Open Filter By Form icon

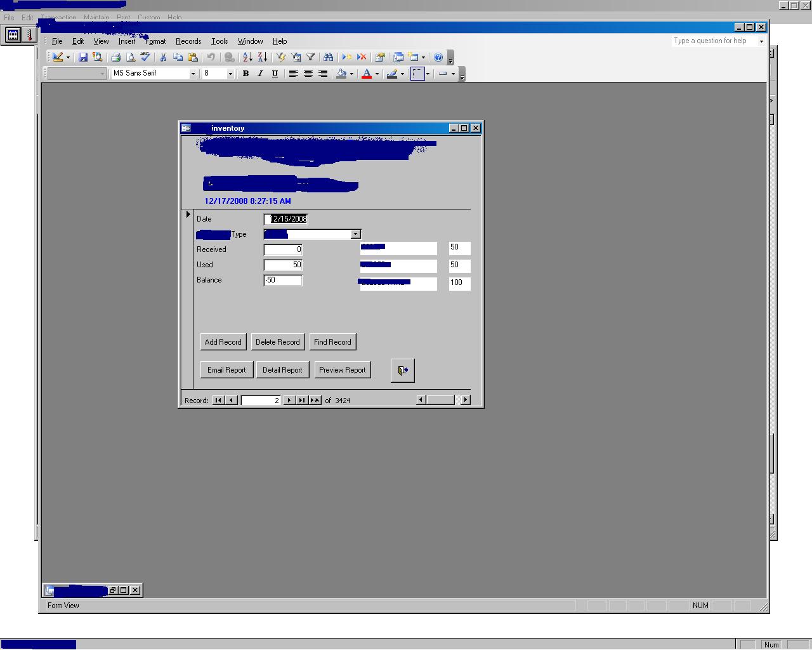point(296,57)
